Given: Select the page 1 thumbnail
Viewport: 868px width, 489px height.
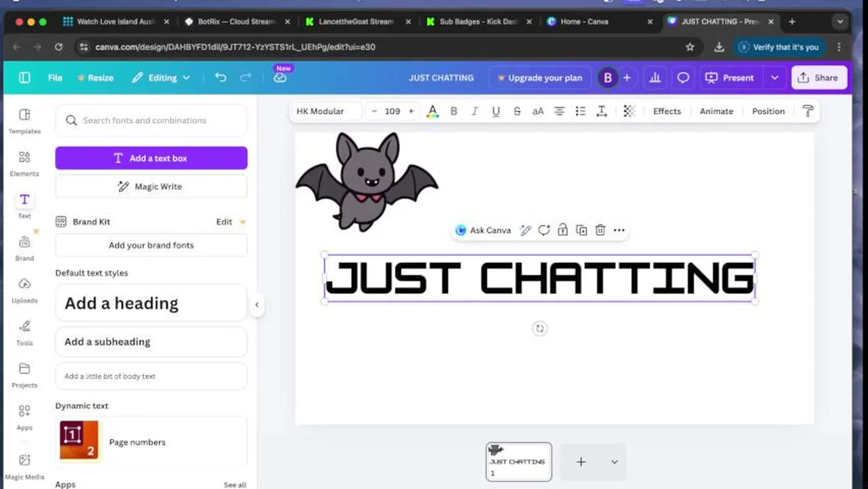Looking at the screenshot, I should point(519,462).
